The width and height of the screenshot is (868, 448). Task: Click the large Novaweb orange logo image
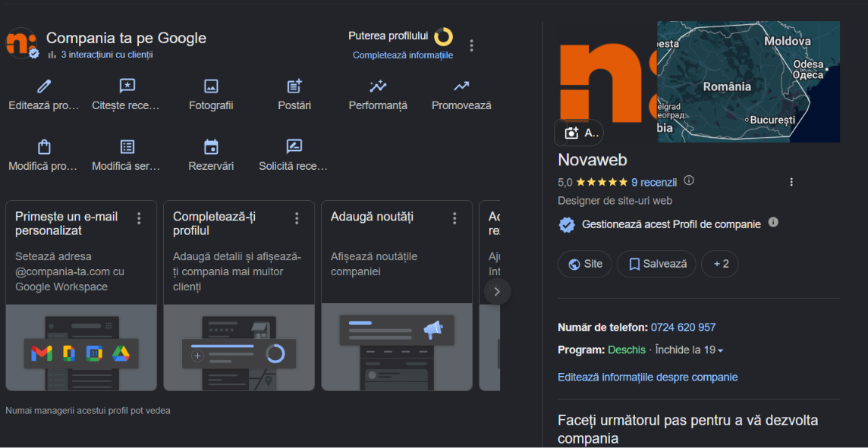point(607,82)
